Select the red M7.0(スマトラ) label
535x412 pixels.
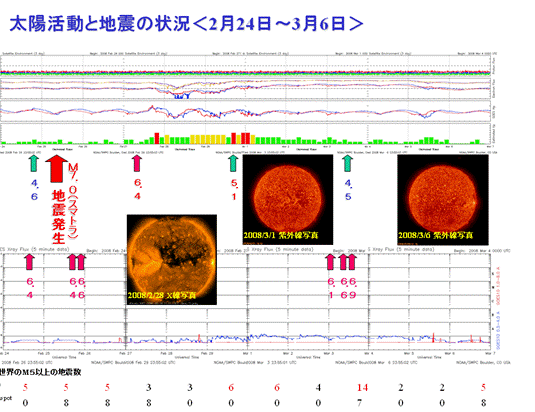[x=73, y=200]
